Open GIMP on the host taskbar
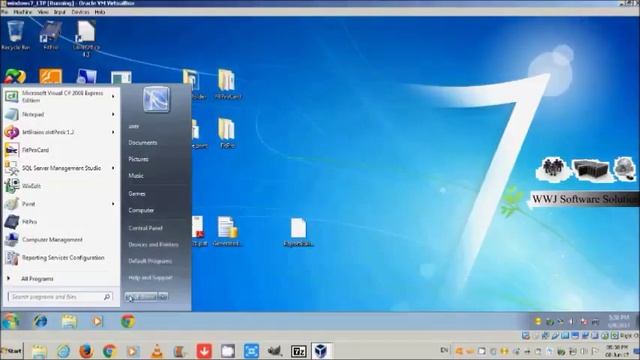This screenshot has height=360, width=640. pyautogui.click(x=275, y=351)
